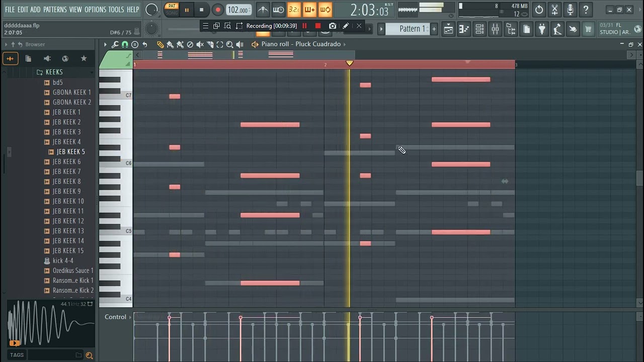Switch to browser sounds speaker tab
644x362 pixels.
click(47, 58)
